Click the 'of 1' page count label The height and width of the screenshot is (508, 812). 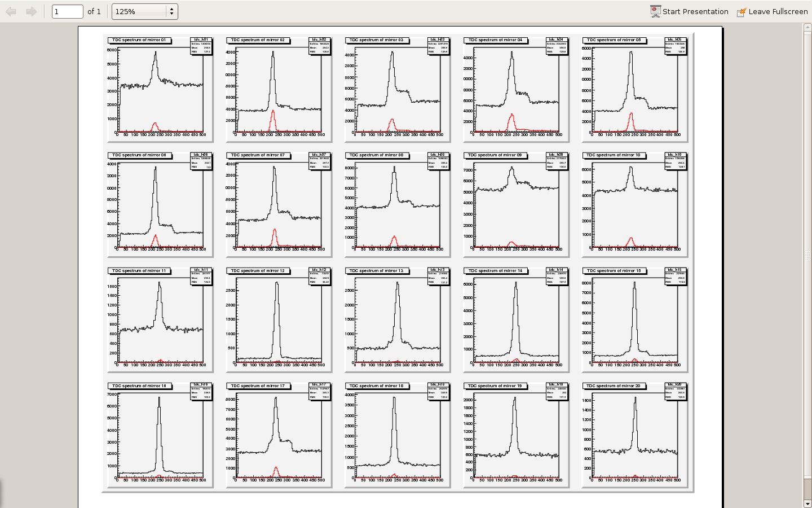click(94, 11)
